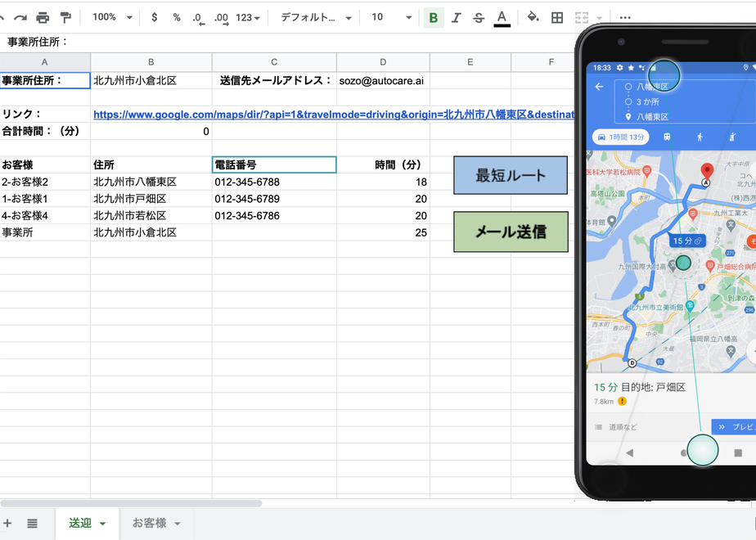
Task: Toggle bold formatting B
Action: pyautogui.click(x=434, y=18)
